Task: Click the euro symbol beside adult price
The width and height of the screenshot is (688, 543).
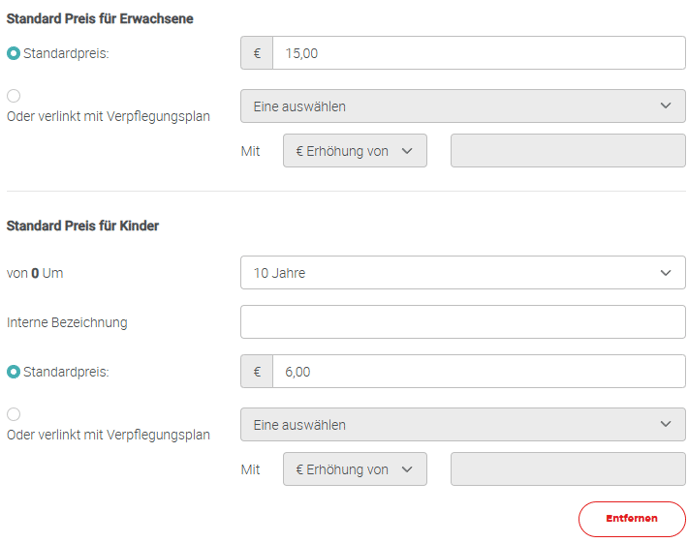Action: coord(257,54)
